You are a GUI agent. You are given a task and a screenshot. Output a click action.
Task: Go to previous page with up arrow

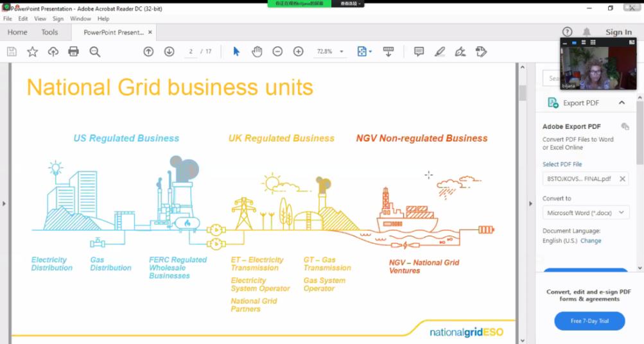[148, 51]
